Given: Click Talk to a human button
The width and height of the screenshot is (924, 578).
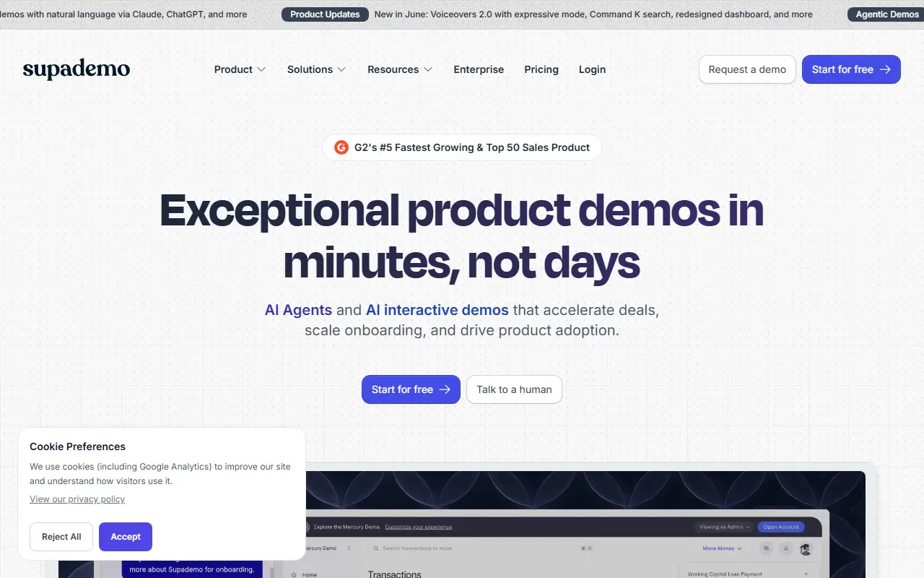Looking at the screenshot, I should point(514,389).
